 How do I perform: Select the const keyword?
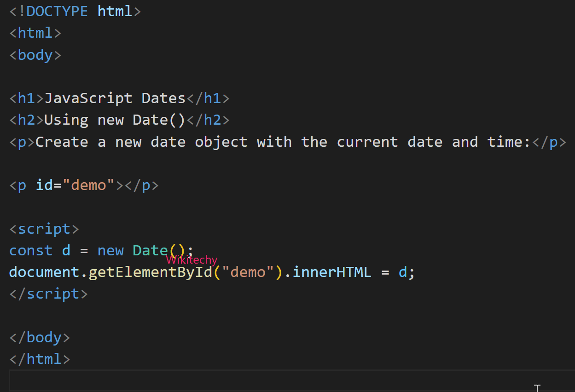(30, 250)
